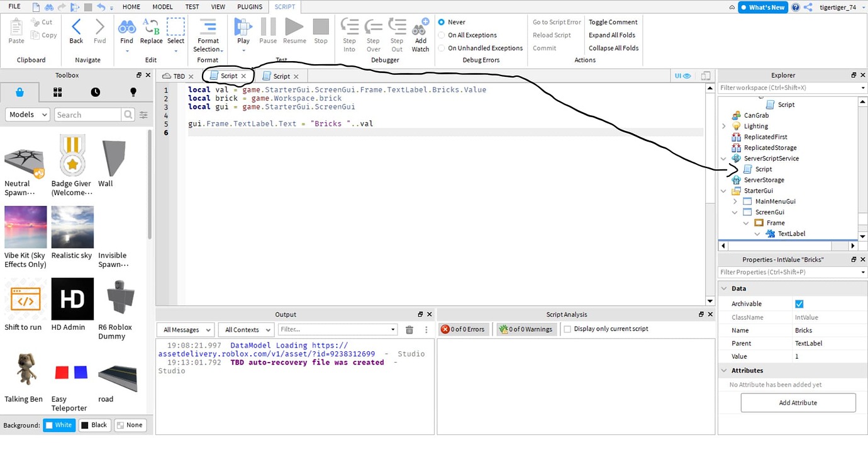Click the Add Watch icon
Image resolution: width=868 pixels, height=452 pixels.
click(x=420, y=26)
